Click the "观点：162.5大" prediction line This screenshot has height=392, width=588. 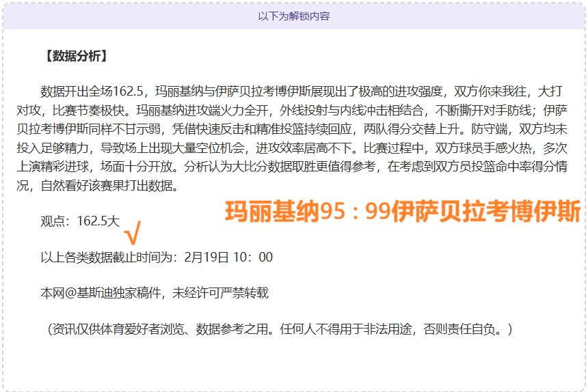coord(80,221)
